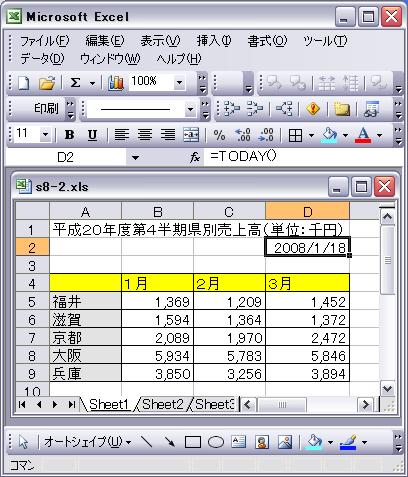Launch the Chart Wizard icon
The height and width of the screenshot is (477, 408).
click(116, 83)
